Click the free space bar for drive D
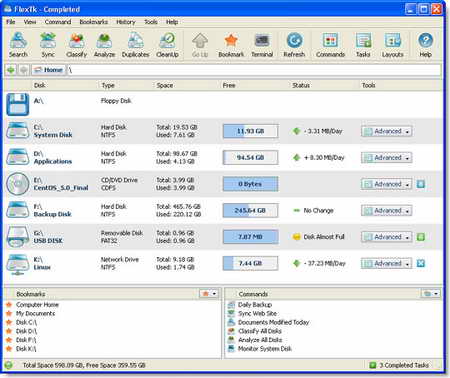Image resolution: width=450 pixels, height=378 pixels. click(250, 158)
